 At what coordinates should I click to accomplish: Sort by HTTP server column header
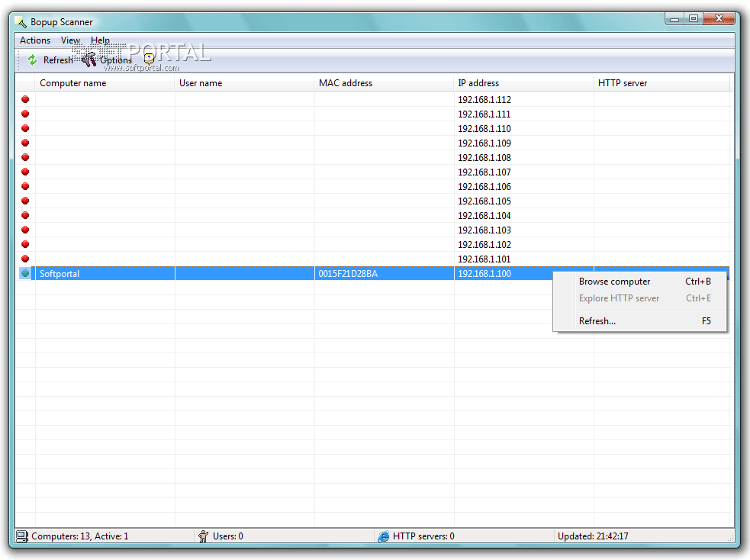[x=661, y=82]
